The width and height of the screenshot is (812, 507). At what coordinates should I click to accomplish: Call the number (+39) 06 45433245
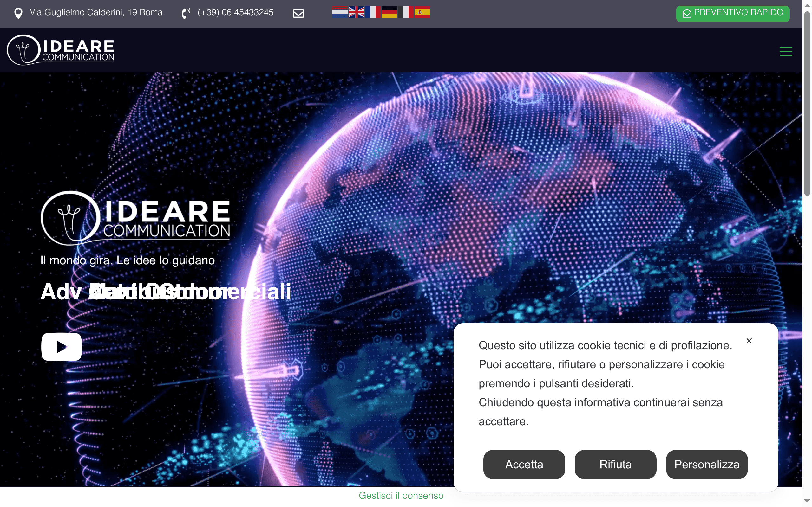[235, 12]
